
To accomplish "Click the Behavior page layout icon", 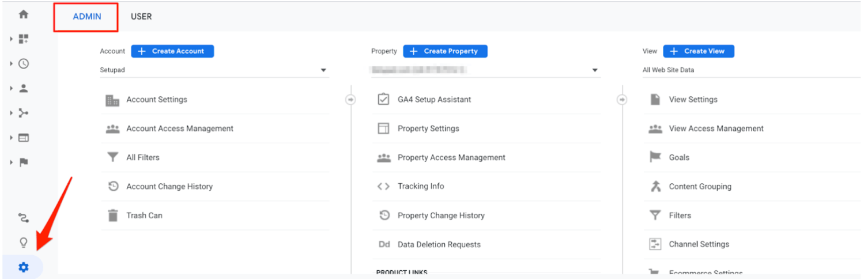I will 24,138.
